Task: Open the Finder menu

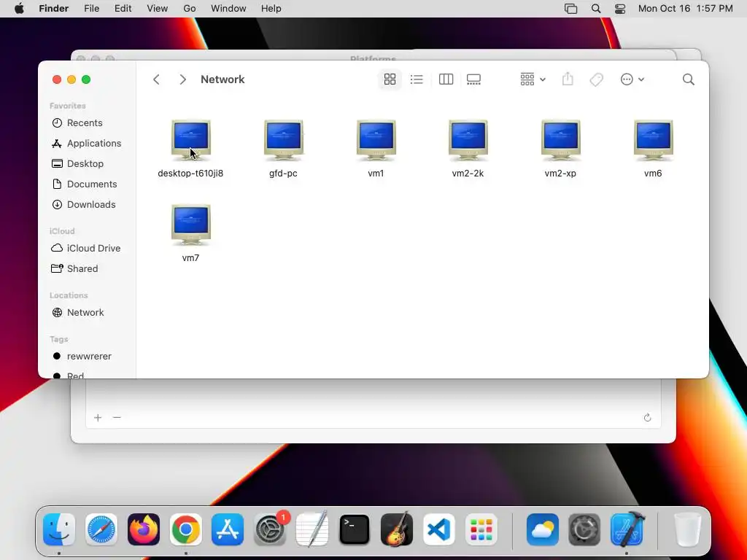Action: pos(54,9)
